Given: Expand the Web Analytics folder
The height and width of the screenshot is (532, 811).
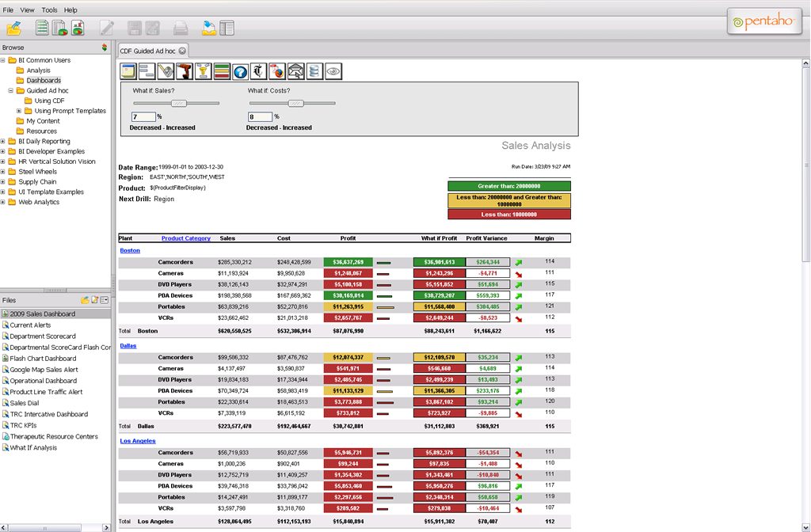Looking at the screenshot, I should click(2, 202).
